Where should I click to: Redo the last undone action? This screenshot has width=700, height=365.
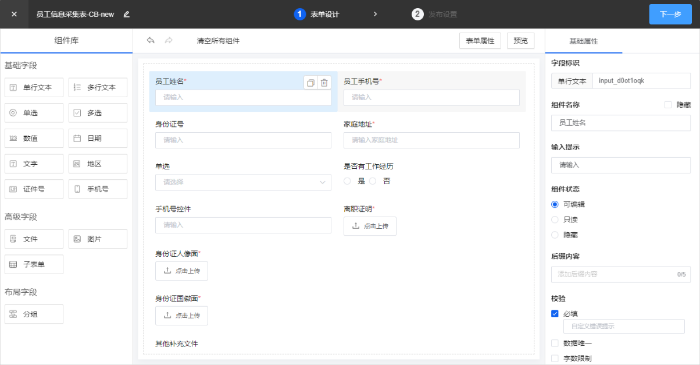[168, 41]
